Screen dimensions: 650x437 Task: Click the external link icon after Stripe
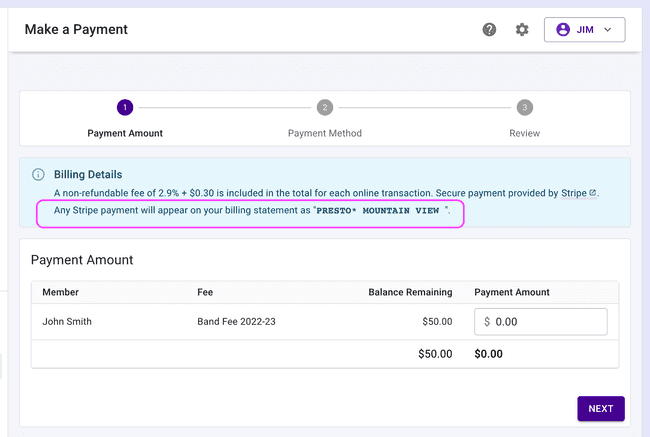tap(593, 192)
